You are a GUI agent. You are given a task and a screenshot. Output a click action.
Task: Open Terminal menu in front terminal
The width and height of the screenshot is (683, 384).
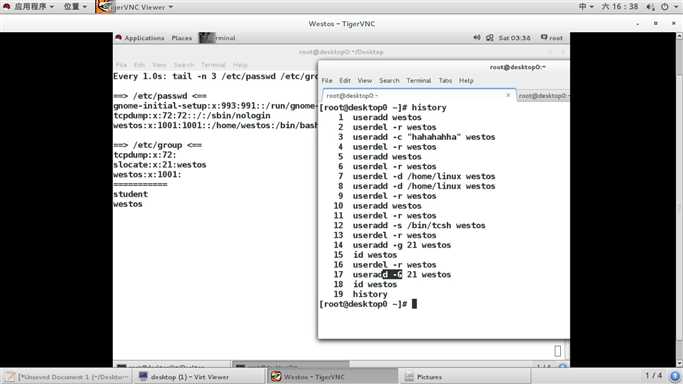419,81
